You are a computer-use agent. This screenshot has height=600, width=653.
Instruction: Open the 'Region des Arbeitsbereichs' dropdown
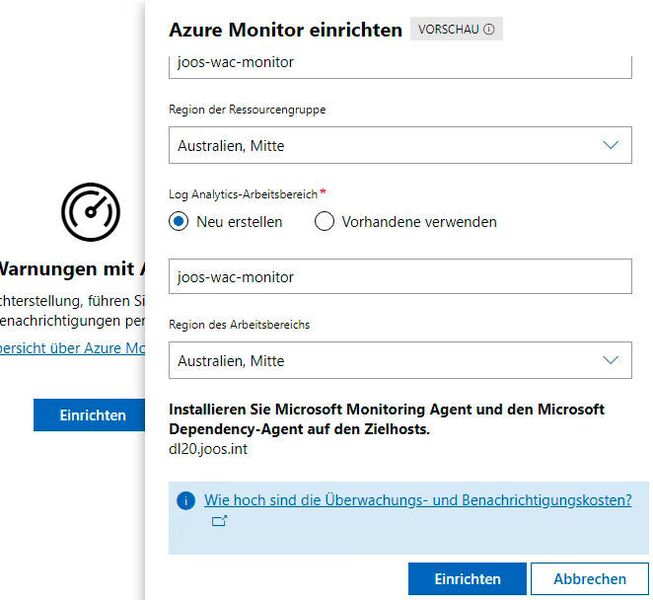point(400,360)
